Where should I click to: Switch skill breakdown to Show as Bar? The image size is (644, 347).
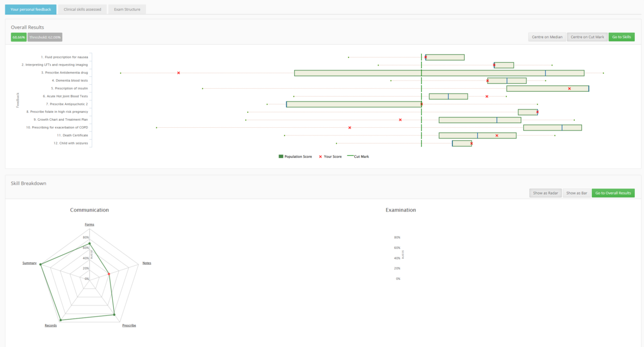[576, 193]
